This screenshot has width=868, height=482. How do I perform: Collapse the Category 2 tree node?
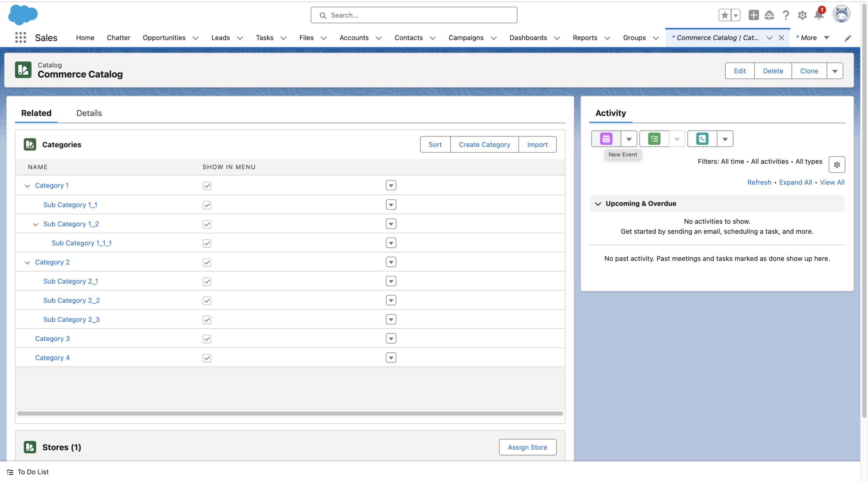27,262
